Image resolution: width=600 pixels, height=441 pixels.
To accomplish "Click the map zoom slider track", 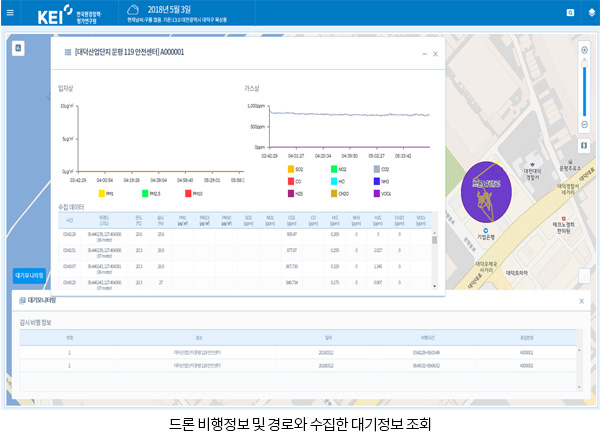I will (x=584, y=88).
